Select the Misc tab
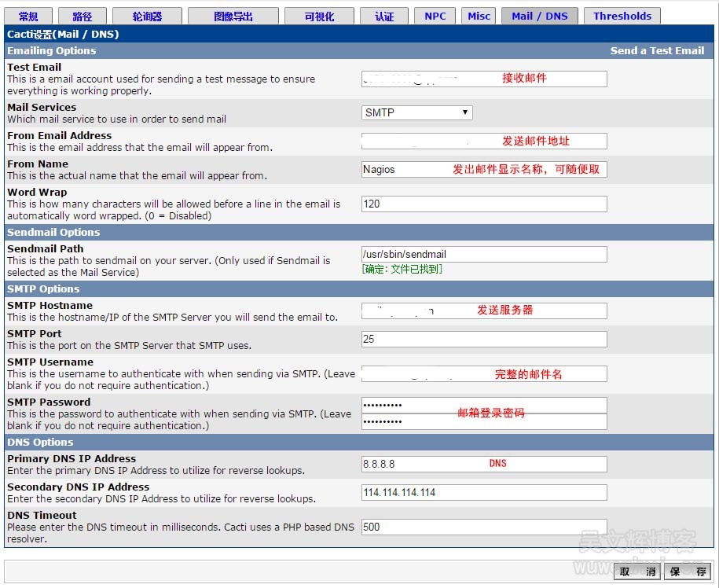The height and width of the screenshot is (588, 719). pyautogui.click(x=479, y=17)
